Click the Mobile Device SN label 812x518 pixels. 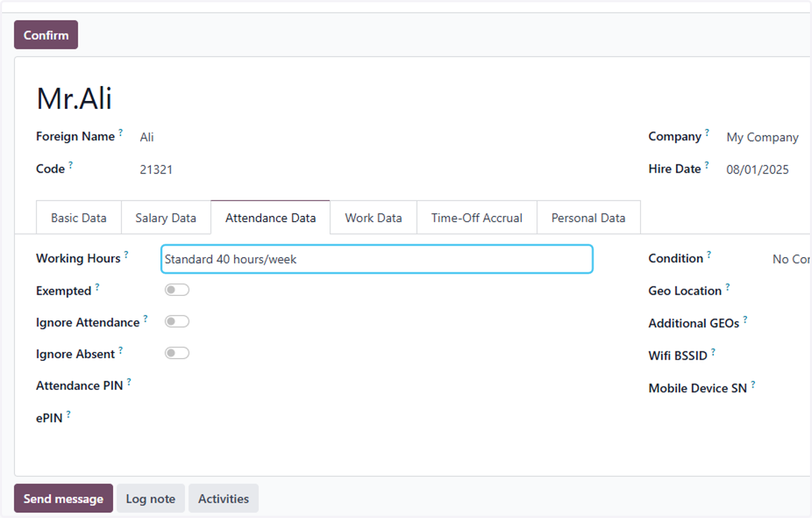698,389
